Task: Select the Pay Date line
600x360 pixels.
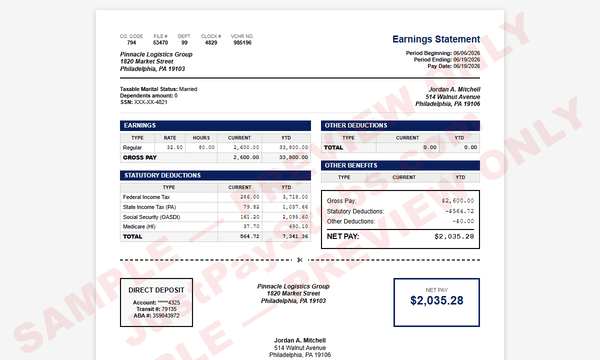Action: (x=453, y=66)
